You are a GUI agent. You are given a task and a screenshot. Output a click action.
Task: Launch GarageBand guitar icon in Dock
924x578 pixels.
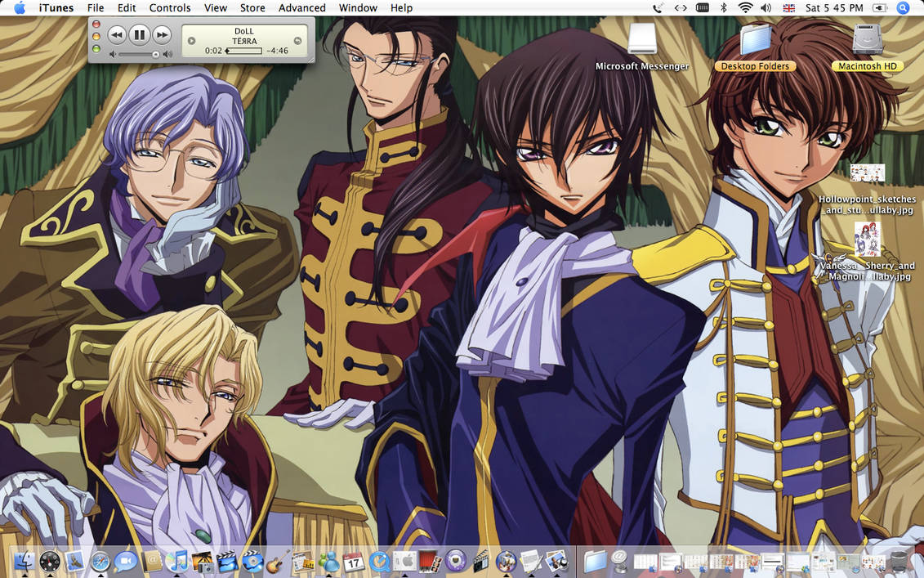[x=278, y=560]
